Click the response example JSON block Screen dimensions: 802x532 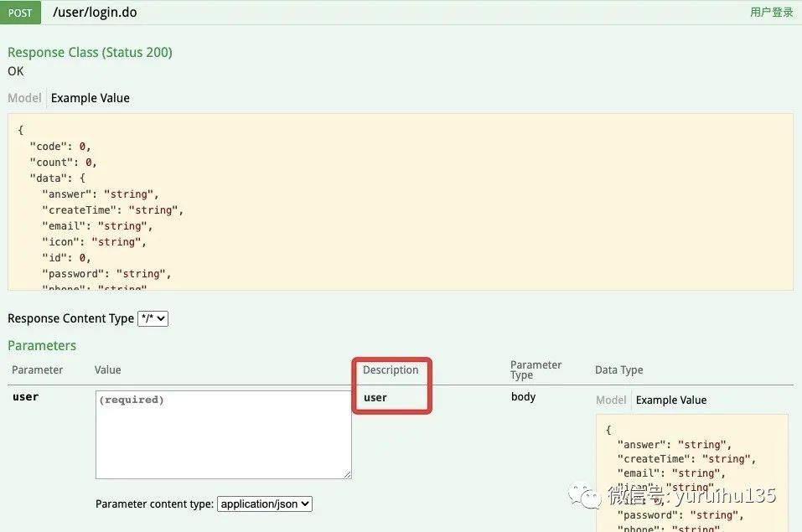click(401, 202)
